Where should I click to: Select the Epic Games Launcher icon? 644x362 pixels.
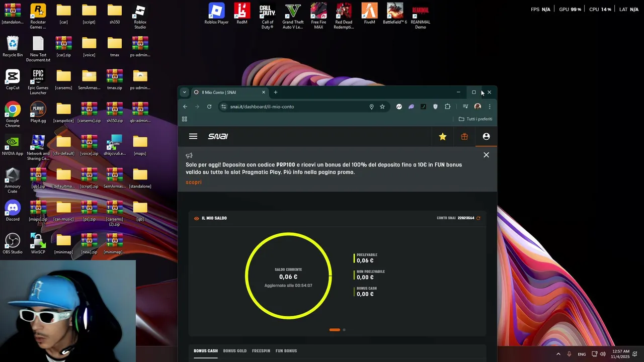tap(38, 82)
